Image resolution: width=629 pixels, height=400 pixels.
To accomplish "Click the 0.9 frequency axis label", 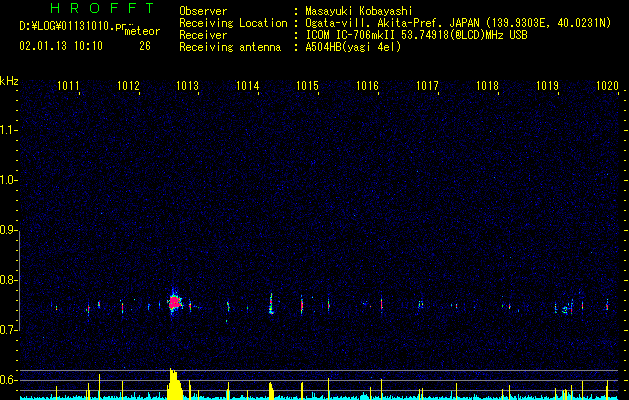I will [x=8, y=230].
